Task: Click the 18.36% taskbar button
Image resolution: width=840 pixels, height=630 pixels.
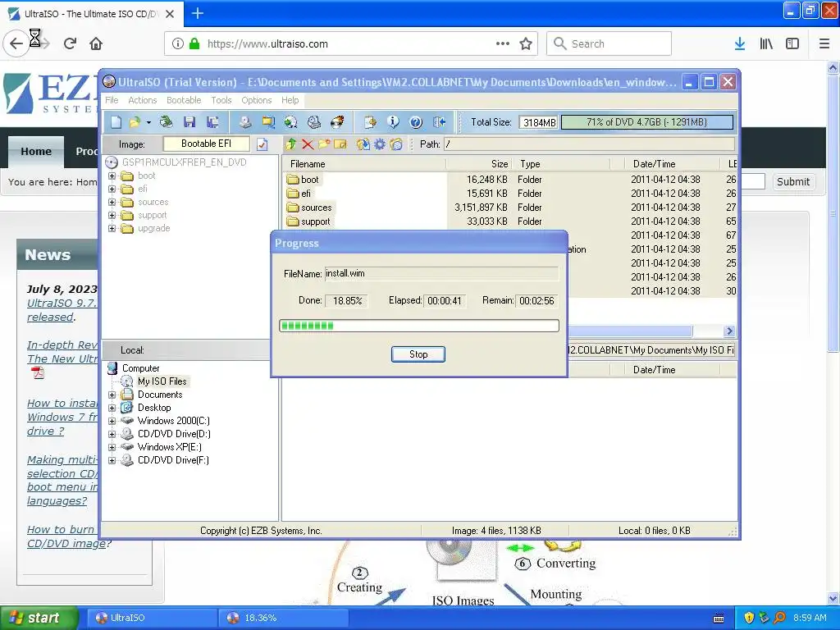Action: (x=283, y=618)
